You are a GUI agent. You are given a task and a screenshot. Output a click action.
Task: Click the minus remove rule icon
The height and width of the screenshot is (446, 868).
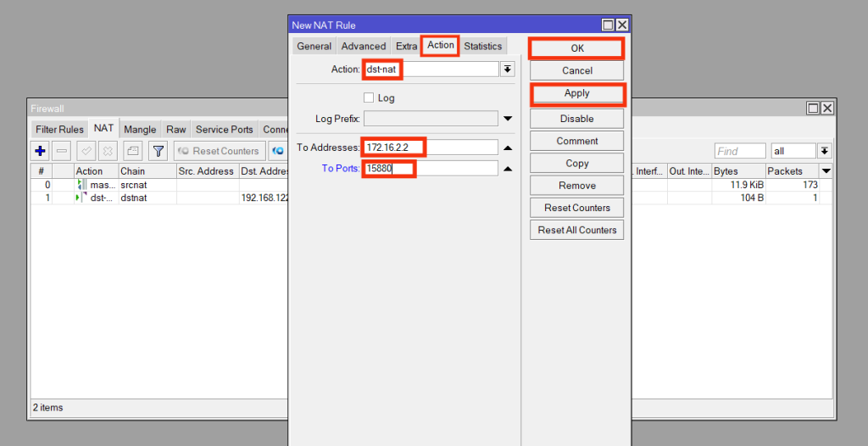pos(62,151)
